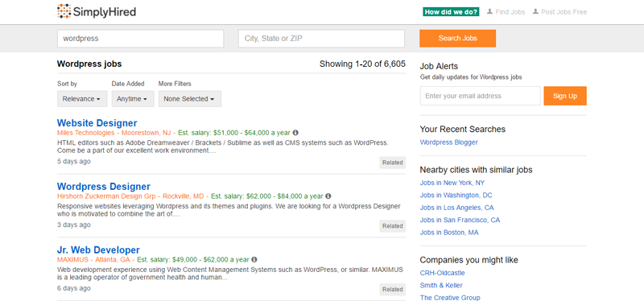Viewport: 644px width, 301px height.
Task: Open the Wordpress Designer job listing
Action: pos(104,187)
